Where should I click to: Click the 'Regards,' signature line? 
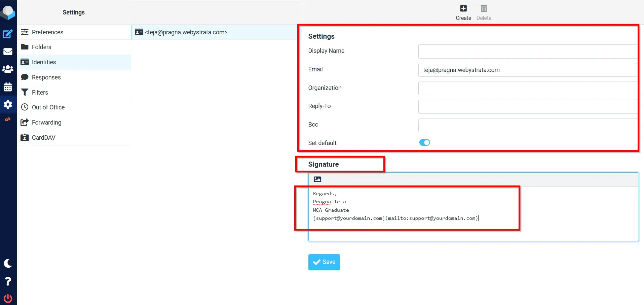pyautogui.click(x=325, y=194)
